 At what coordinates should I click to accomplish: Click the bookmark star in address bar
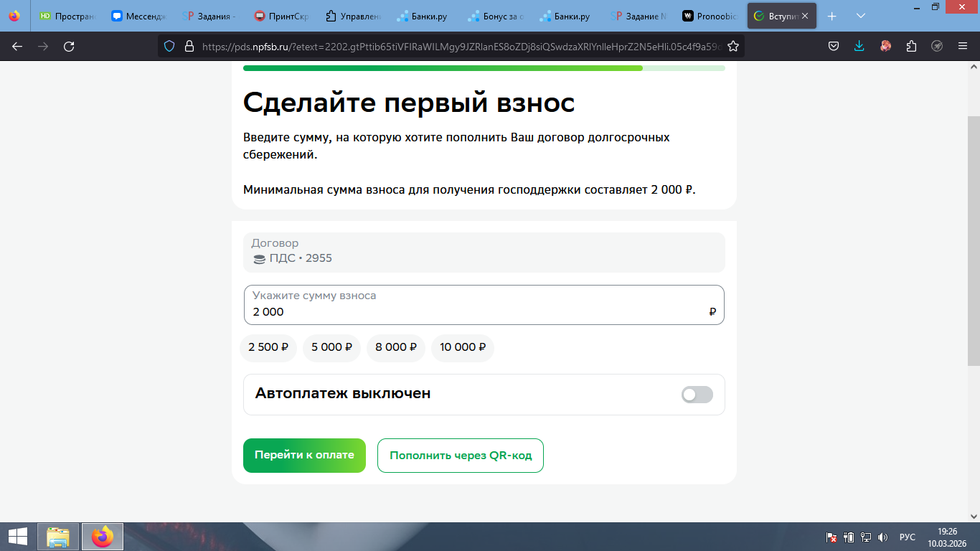pos(732,47)
